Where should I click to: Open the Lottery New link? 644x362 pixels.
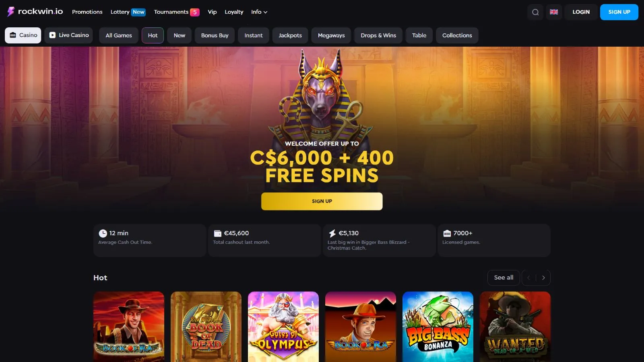128,12
